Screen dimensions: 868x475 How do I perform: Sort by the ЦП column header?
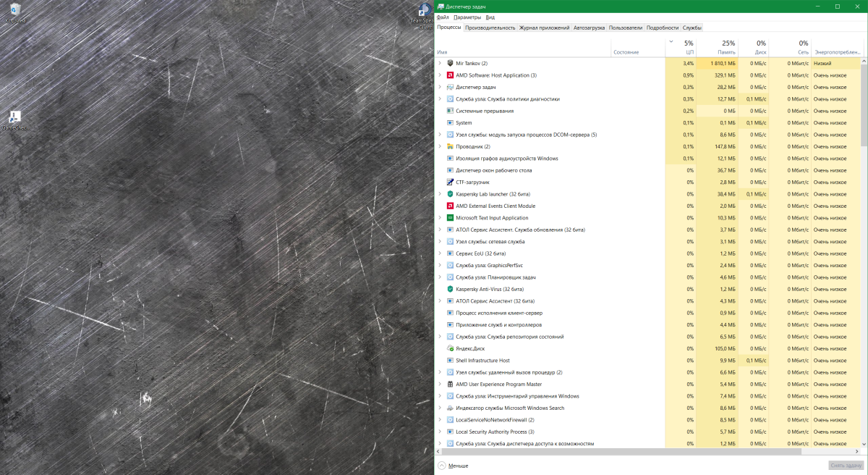(x=681, y=48)
